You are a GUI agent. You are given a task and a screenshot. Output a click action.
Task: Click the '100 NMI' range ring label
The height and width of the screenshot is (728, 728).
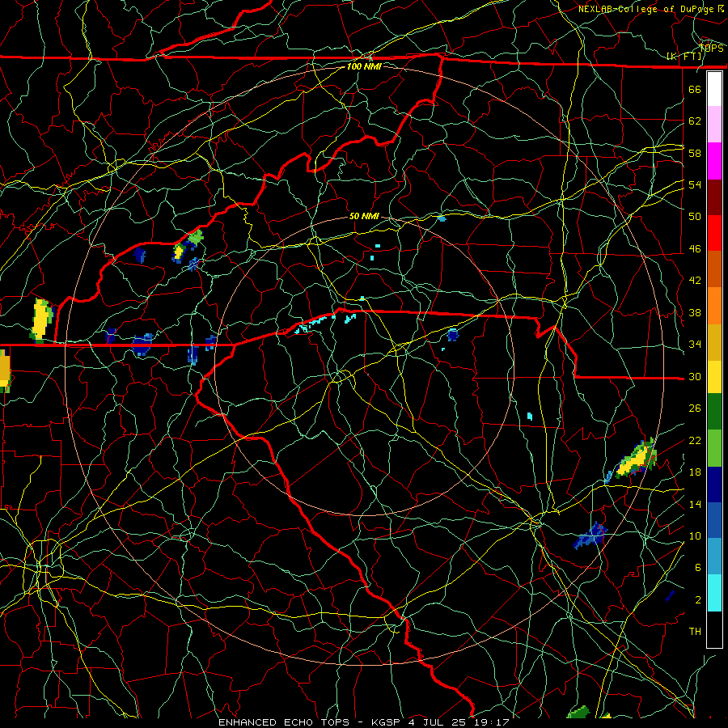(364, 66)
